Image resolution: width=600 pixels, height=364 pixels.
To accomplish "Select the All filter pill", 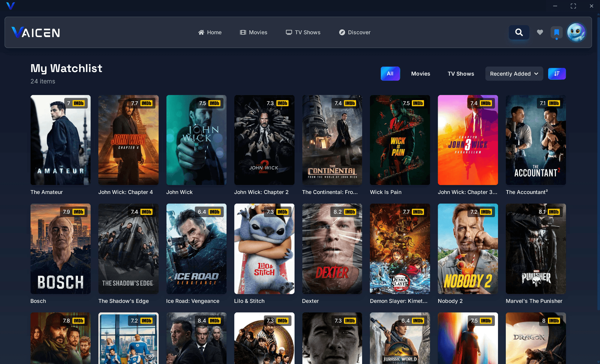I will pyautogui.click(x=390, y=73).
